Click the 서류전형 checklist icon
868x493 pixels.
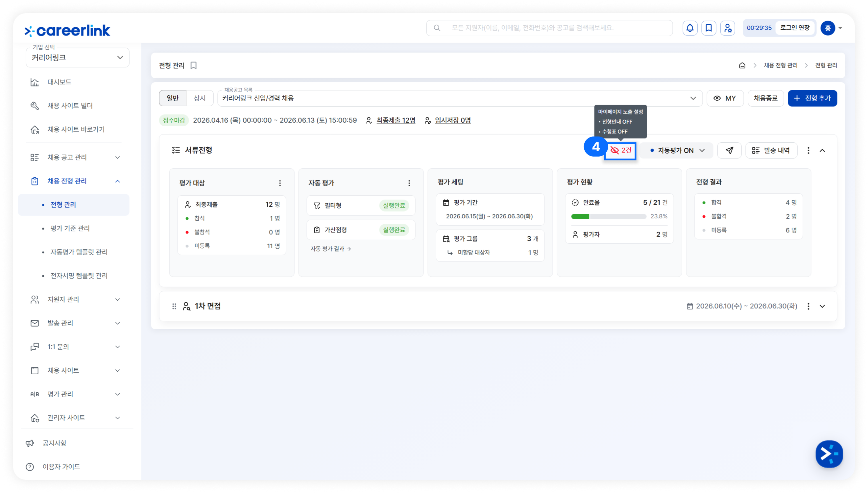(176, 150)
